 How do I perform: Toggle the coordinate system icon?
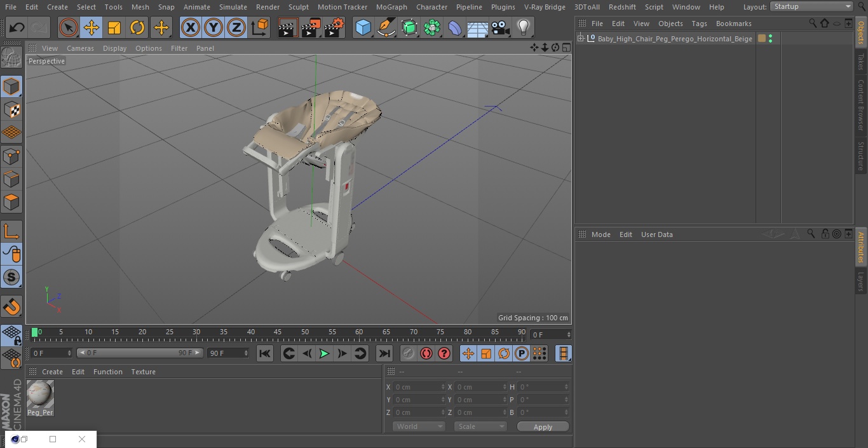coord(260,27)
